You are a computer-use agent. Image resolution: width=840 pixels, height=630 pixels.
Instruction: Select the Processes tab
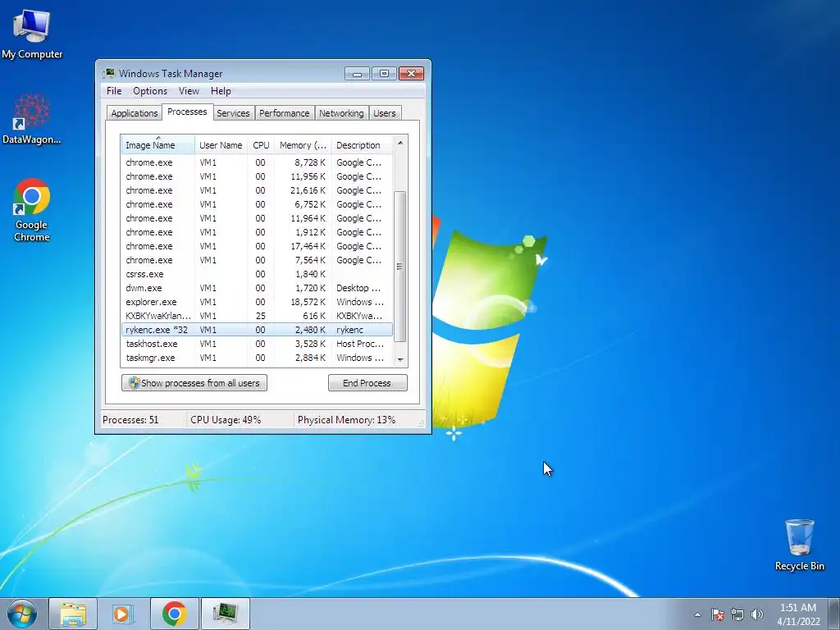click(187, 112)
